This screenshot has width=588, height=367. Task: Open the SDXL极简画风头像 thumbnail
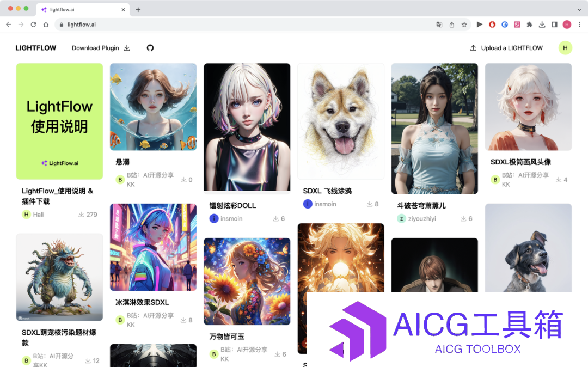point(528,107)
